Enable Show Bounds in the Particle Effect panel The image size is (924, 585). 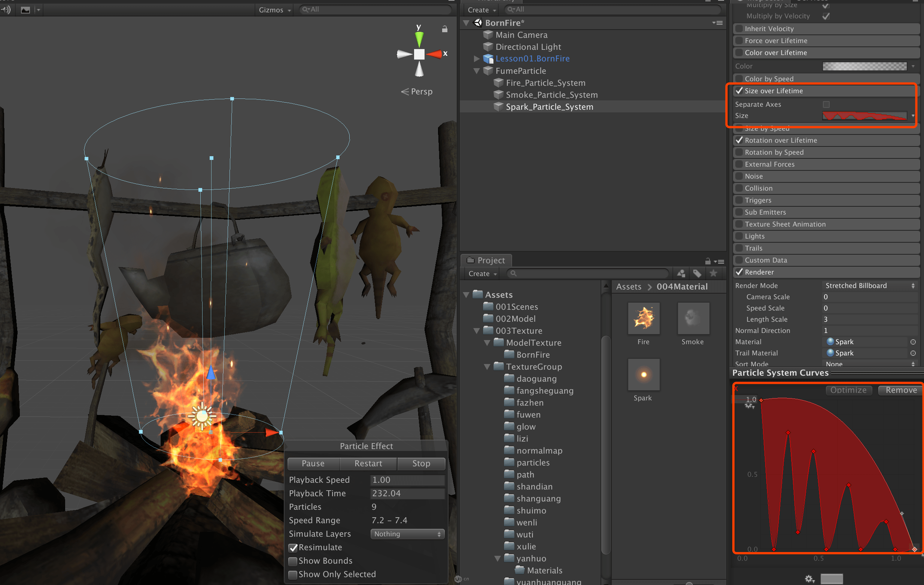click(x=293, y=561)
